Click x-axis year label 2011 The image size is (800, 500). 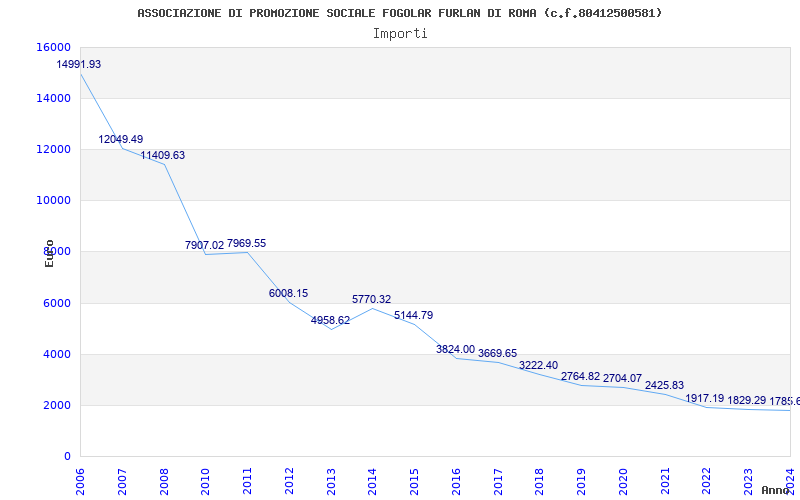(x=247, y=482)
